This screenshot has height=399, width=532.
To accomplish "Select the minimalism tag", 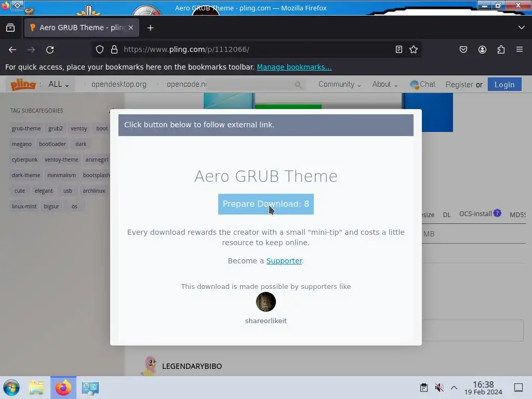I will tap(61, 176).
